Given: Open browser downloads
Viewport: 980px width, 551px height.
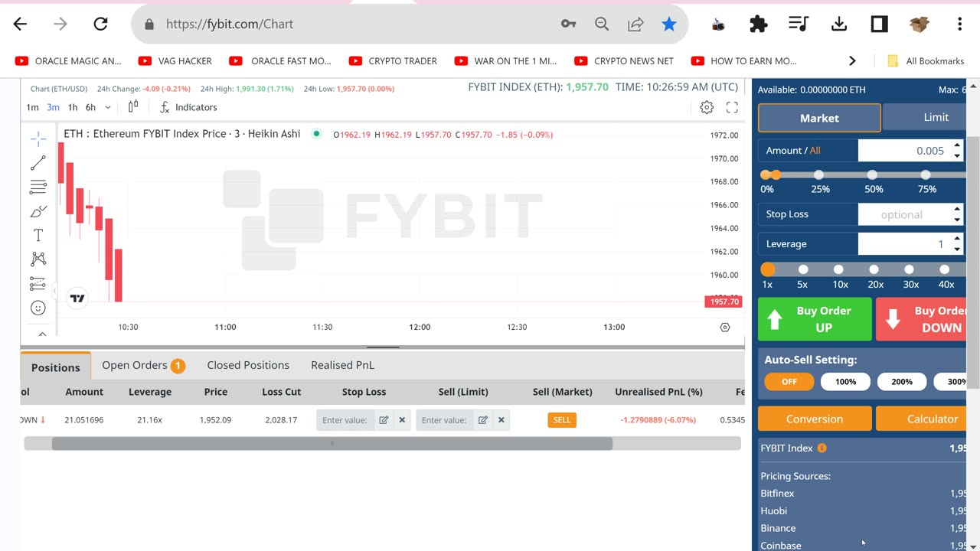Looking at the screenshot, I should coord(839,24).
